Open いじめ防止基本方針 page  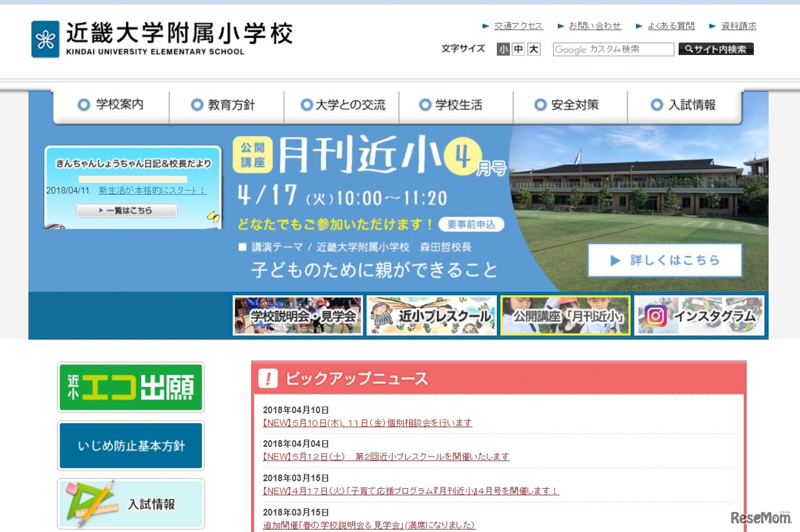click(x=130, y=445)
